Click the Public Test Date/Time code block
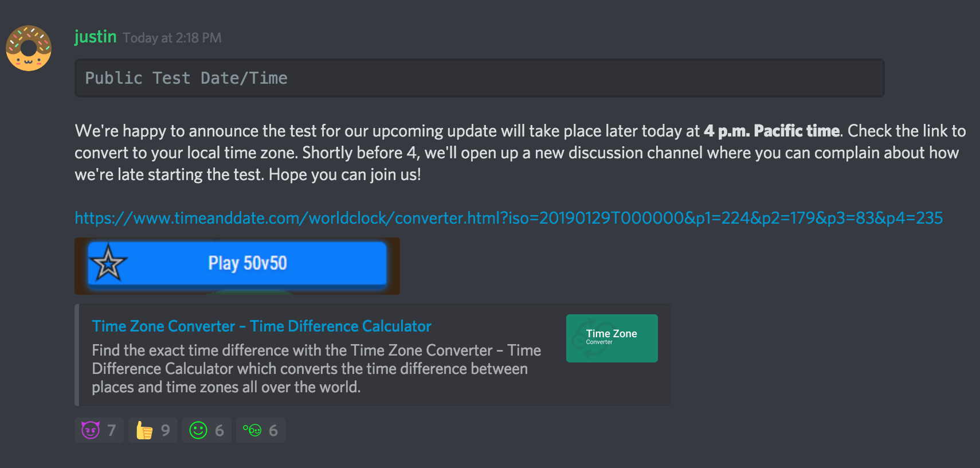Viewport: 980px width, 468px height. coord(479,77)
